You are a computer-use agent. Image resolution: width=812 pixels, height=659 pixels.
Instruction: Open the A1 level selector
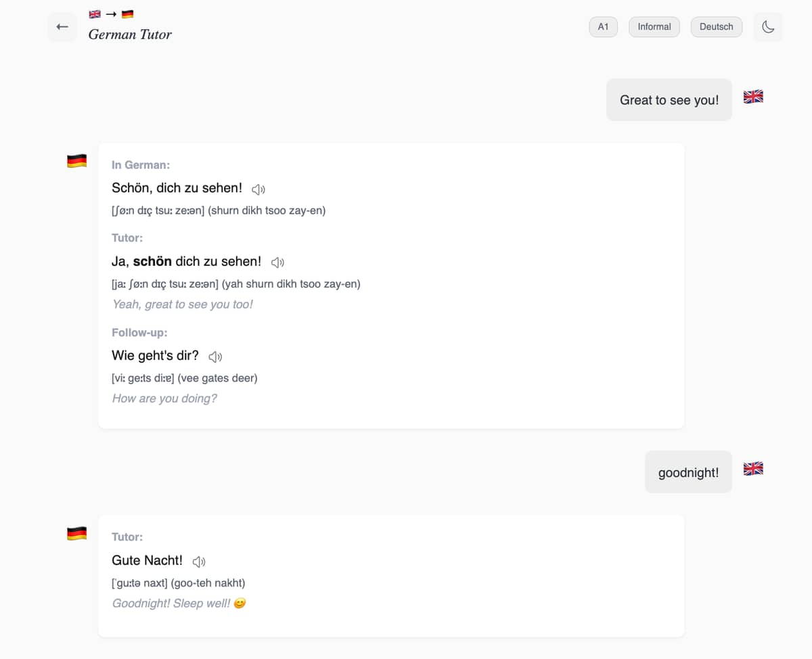click(603, 27)
